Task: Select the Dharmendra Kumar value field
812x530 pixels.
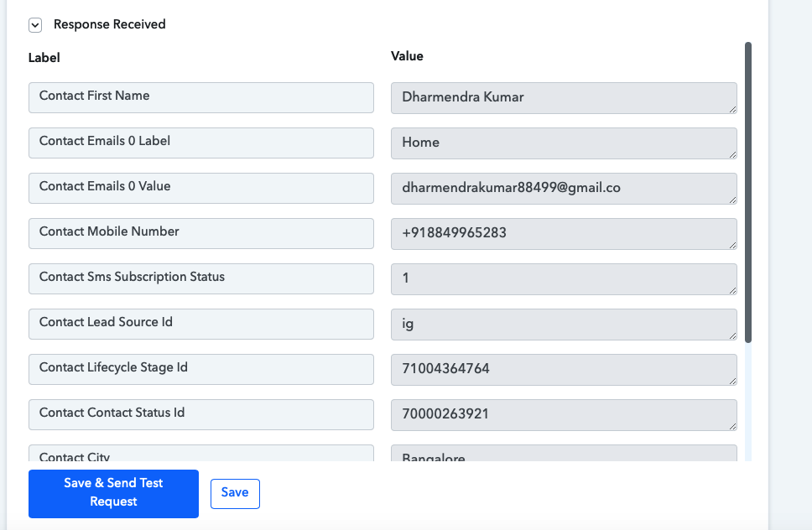Action: (x=564, y=98)
